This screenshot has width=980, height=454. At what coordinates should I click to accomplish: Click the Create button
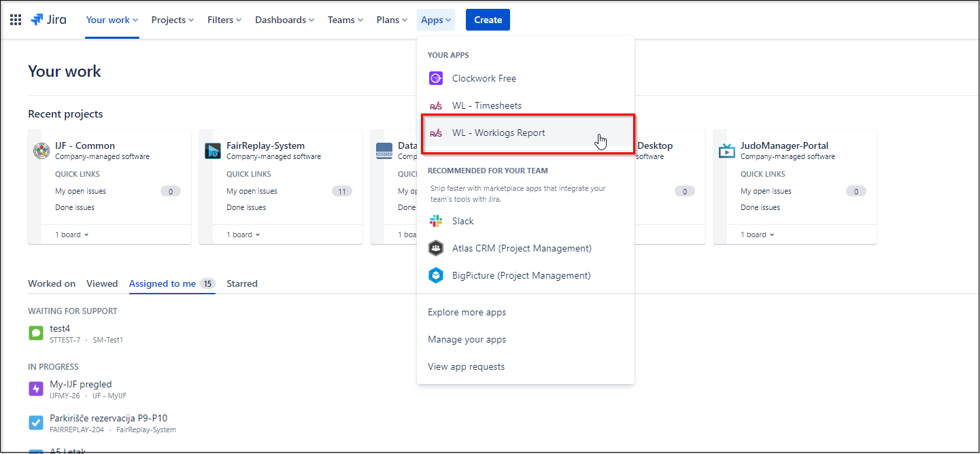(x=488, y=20)
